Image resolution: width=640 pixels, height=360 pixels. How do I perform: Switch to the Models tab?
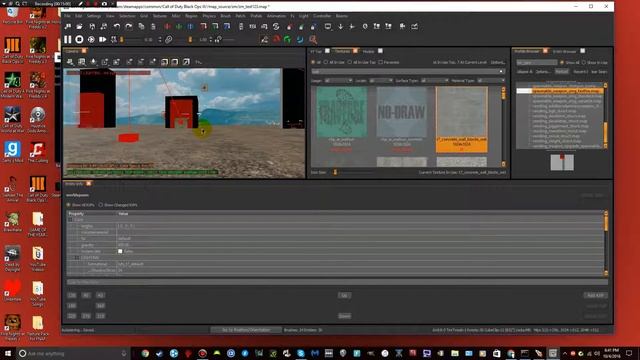pyautogui.click(x=369, y=51)
